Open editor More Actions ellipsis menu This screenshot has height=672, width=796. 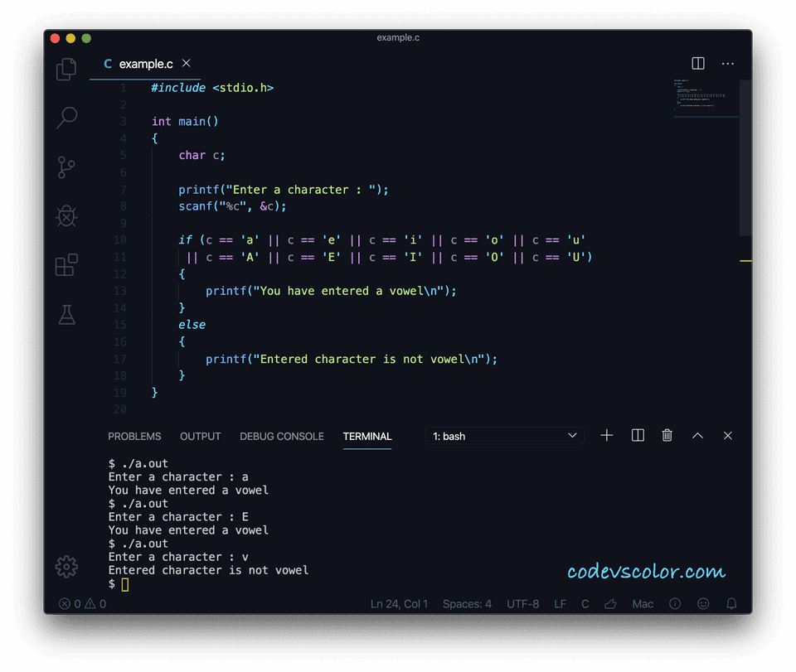click(x=728, y=64)
